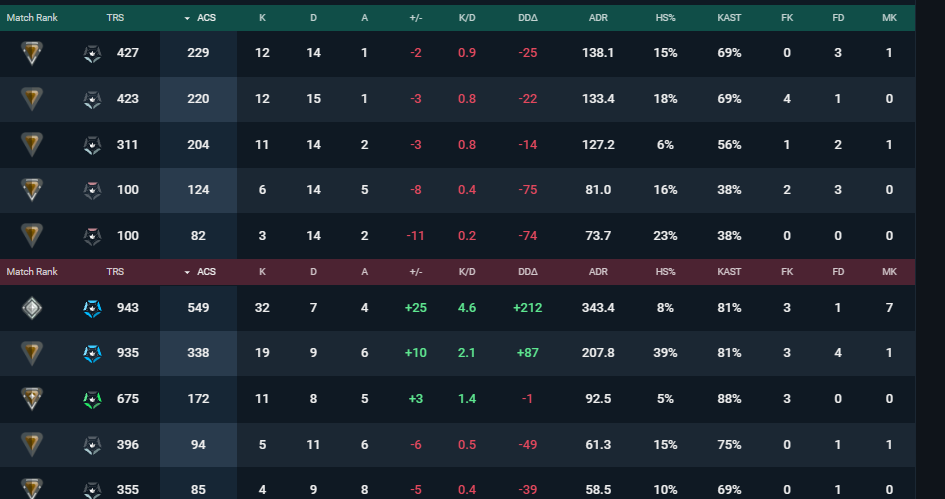Click the Match Rank header in the red table
Image resolution: width=945 pixels, height=499 pixels.
pyautogui.click(x=32, y=272)
